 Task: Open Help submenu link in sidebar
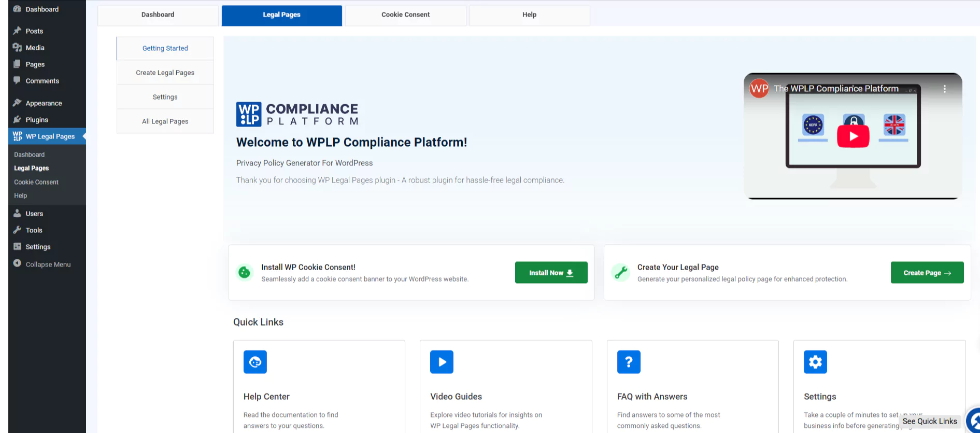(21, 195)
